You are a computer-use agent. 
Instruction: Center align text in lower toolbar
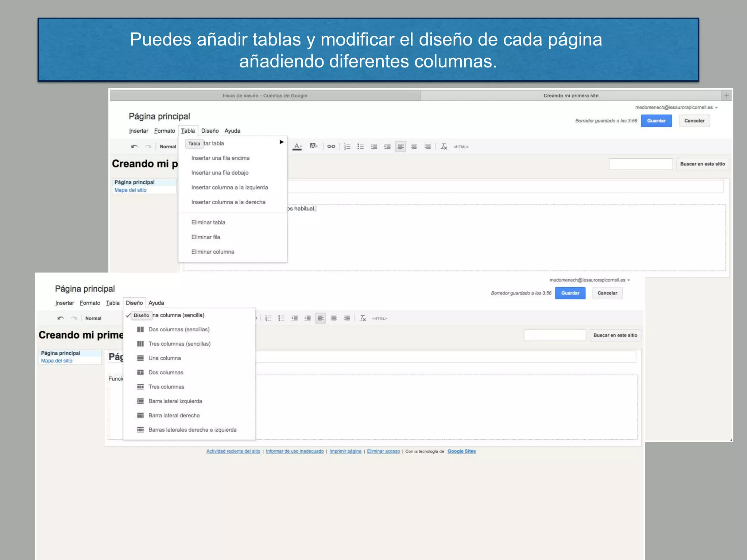(334, 318)
